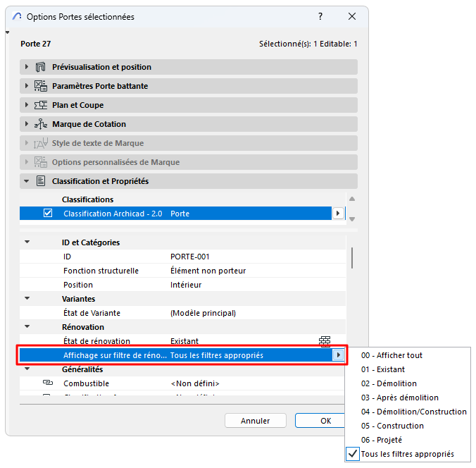Collapse Variantes group
The width and height of the screenshot is (476, 468).
pos(27,298)
